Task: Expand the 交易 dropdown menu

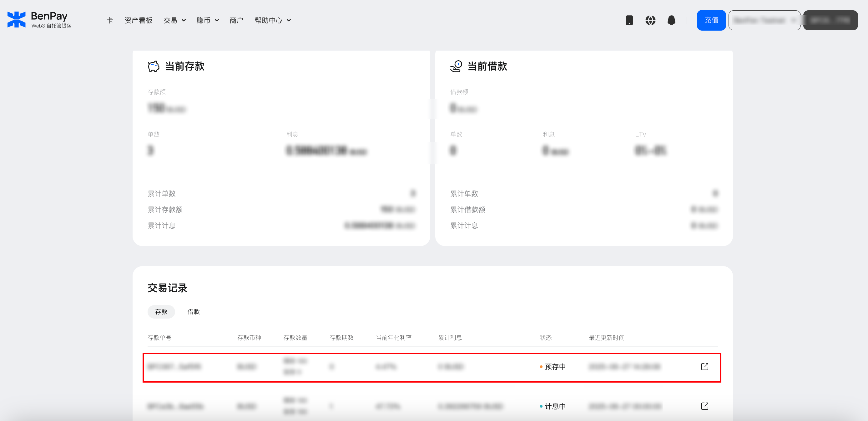Action: click(x=174, y=20)
